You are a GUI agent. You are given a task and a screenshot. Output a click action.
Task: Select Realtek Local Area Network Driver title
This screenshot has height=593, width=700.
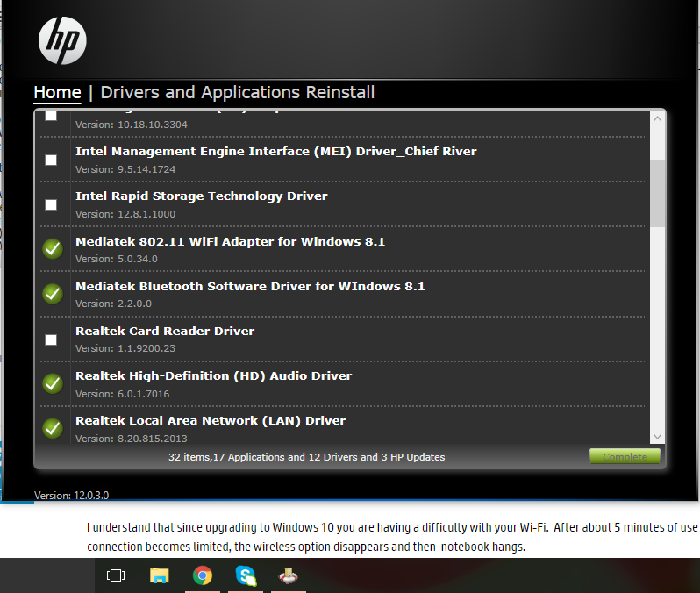tap(211, 421)
